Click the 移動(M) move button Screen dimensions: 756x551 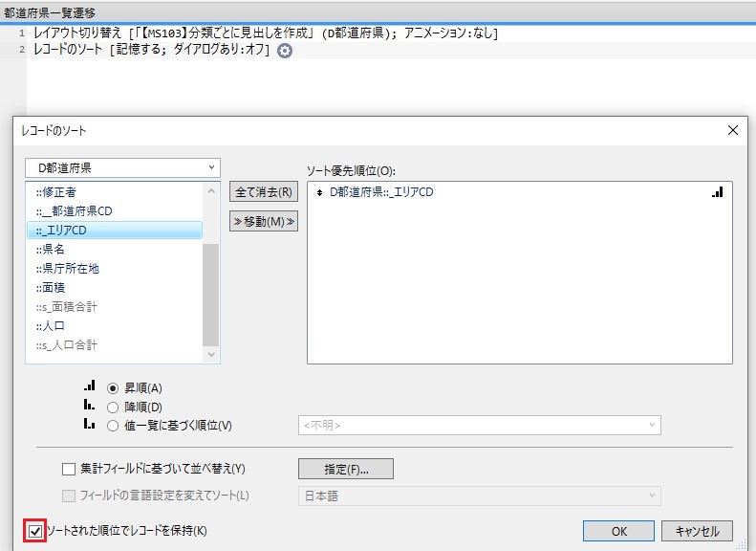click(x=264, y=222)
